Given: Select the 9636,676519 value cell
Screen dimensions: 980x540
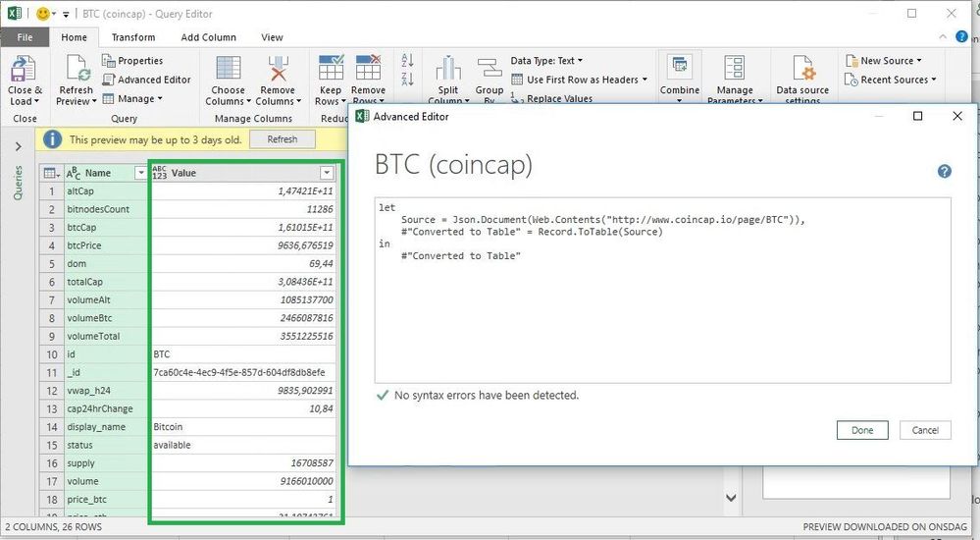Looking at the screenshot, I should 243,245.
